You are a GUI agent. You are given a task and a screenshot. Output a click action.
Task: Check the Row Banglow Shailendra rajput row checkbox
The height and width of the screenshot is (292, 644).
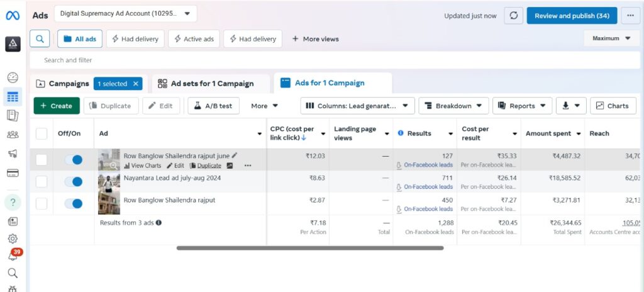coord(42,203)
